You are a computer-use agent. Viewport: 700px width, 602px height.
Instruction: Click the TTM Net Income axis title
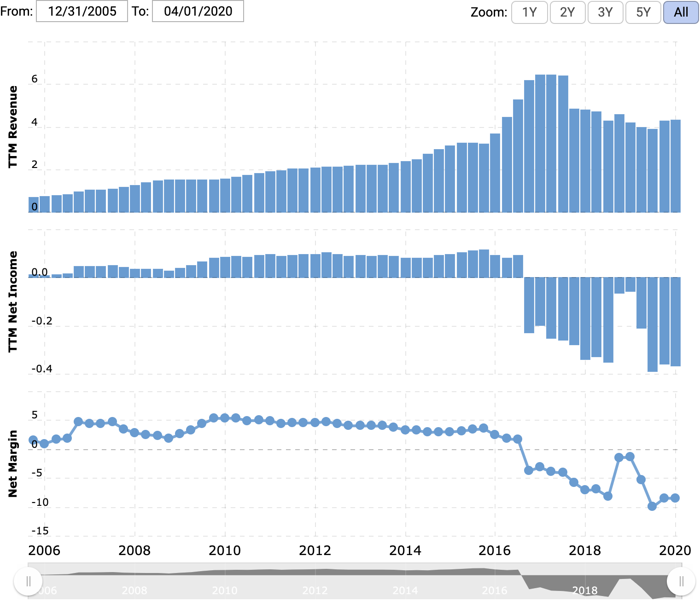pos(13,301)
